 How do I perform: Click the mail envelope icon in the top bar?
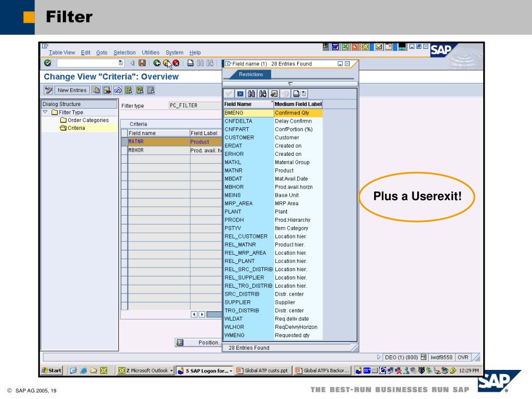pos(379,47)
